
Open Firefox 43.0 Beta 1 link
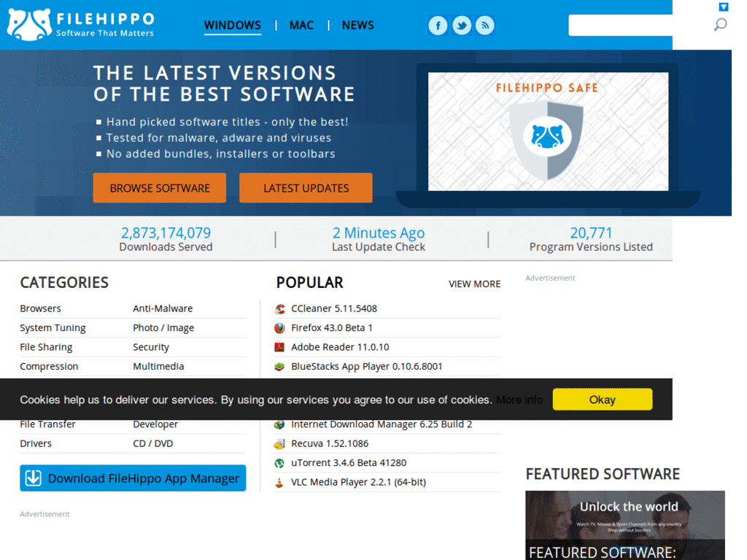332,328
